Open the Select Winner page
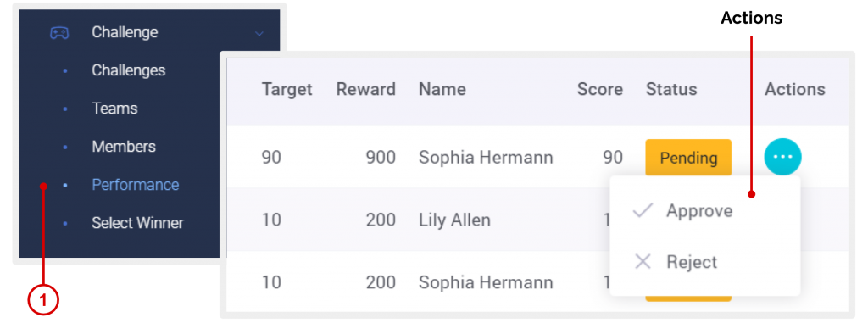The height and width of the screenshot is (323, 868). pyautogui.click(x=137, y=223)
